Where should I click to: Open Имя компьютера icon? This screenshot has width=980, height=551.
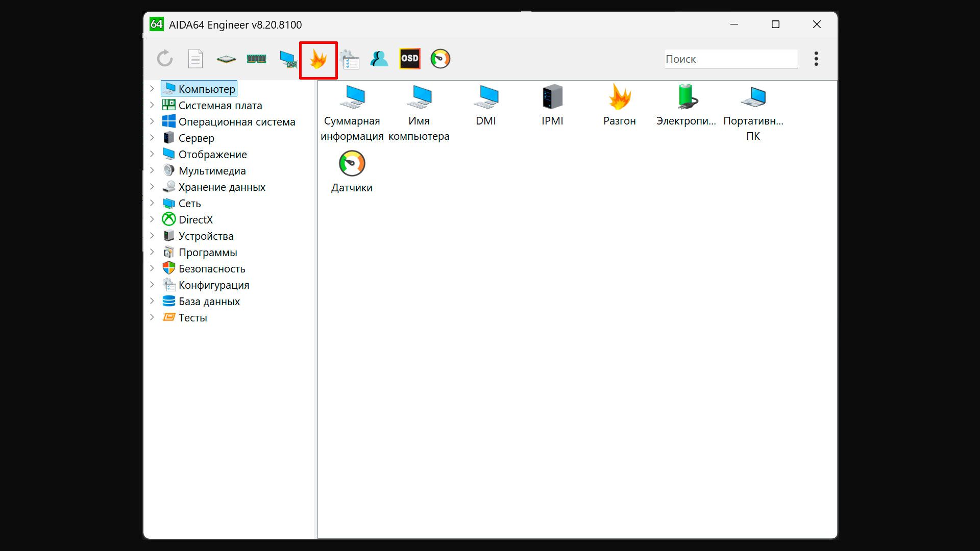click(419, 113)
